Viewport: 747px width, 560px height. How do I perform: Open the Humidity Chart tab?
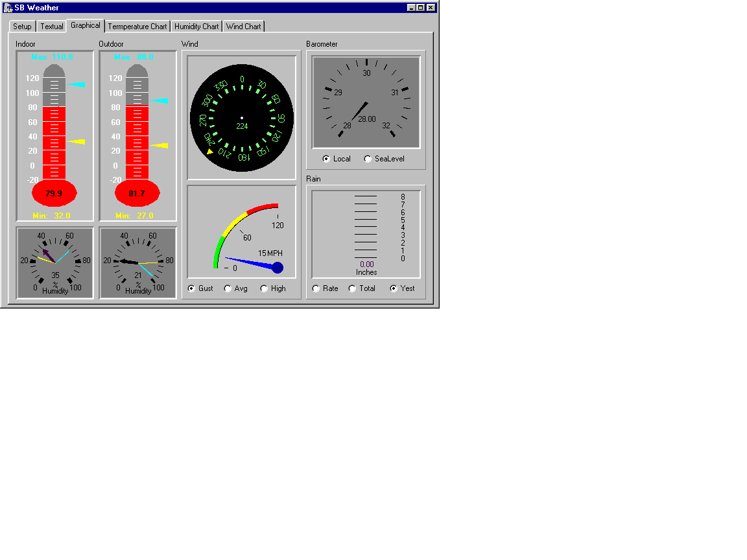coord(196,27)
